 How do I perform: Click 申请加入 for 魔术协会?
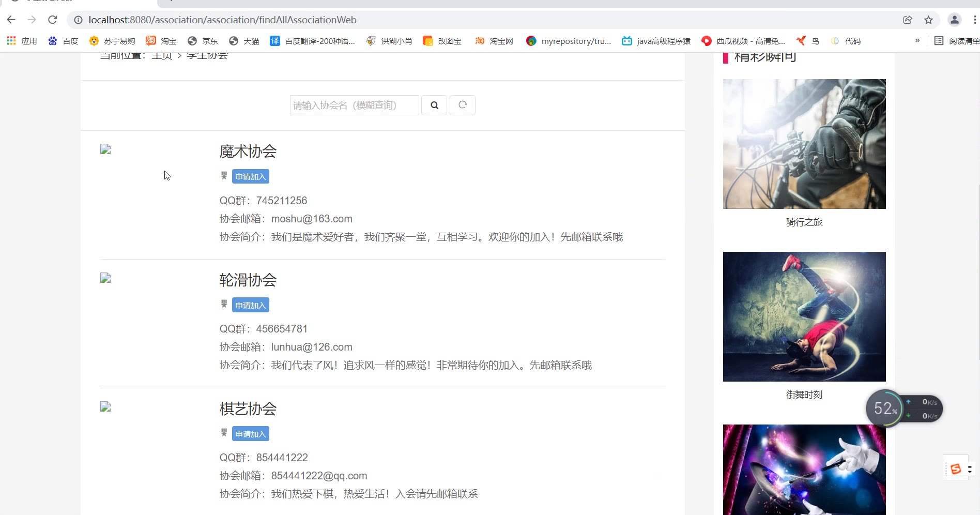pos(250,176)
